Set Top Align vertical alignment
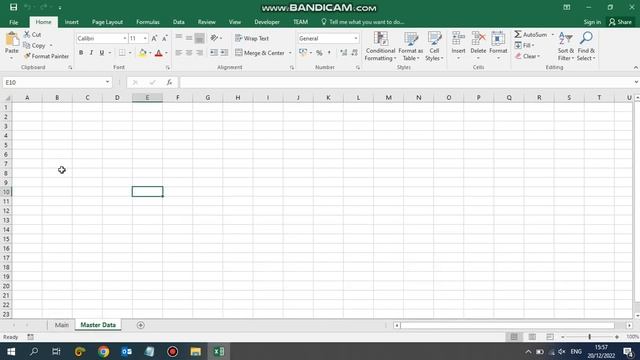 [x=179, y=38]
